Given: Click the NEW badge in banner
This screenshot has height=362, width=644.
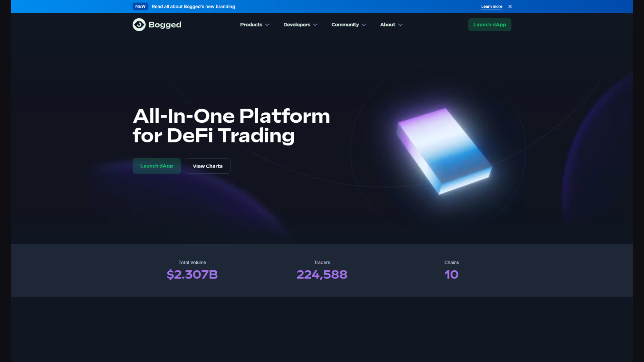Looking at the screenshot, I should click(140, 6).
